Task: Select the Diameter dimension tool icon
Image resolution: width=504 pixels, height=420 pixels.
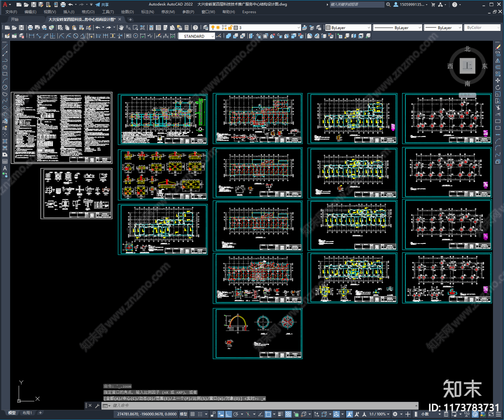Action: coord(76,36)
